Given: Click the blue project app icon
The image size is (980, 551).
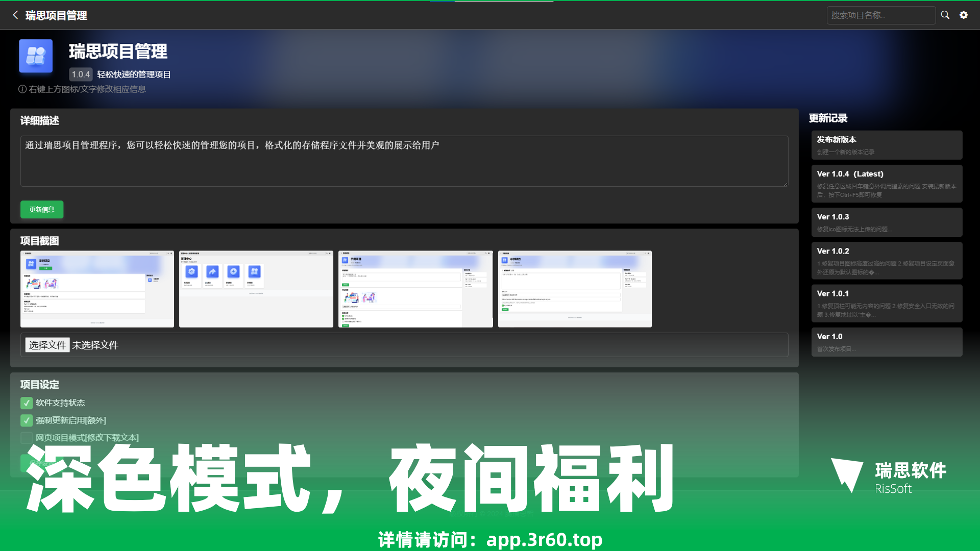Looking at the screenshot, I should (x=36, y=56).
